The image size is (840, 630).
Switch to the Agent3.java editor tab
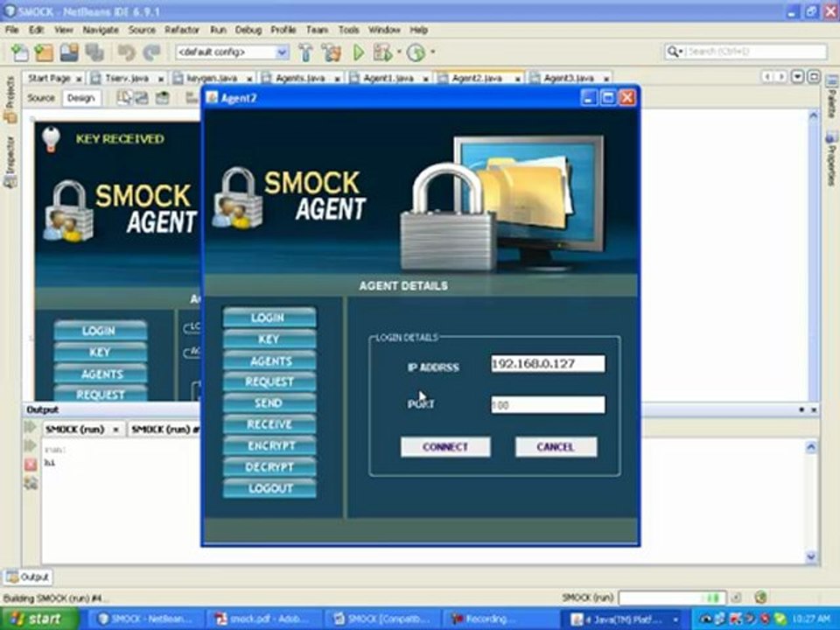569,78
